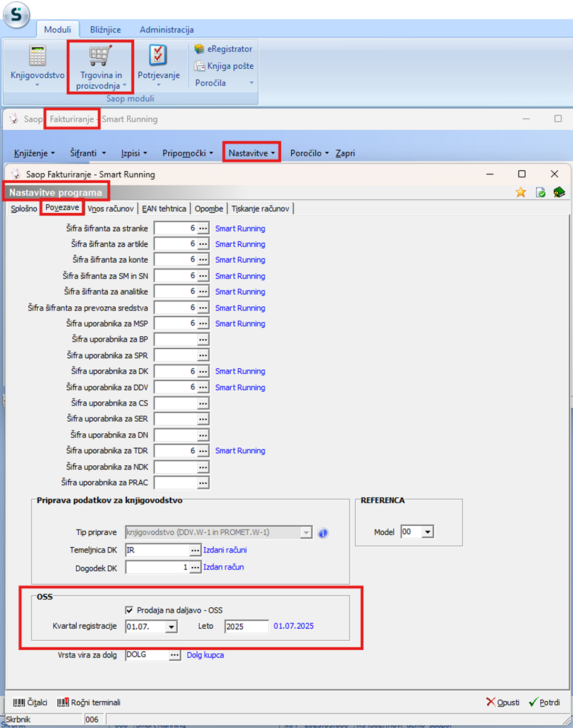This screenshot has width=573, height=728.
Task: Open Trgovina in proizvodnja module
Action: pyautogui.click(x=100, y=67)
